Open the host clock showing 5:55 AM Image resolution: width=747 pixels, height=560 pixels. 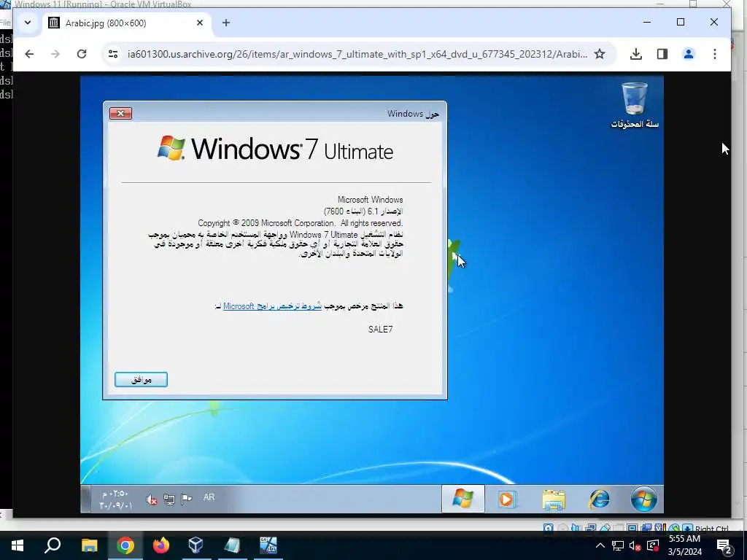tap(684, 545)
